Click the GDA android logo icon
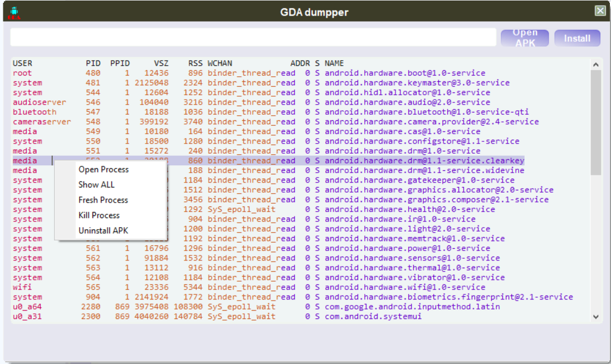Image resolution: width=611 pixels, height=364 pixels. [x=14, y=12]
